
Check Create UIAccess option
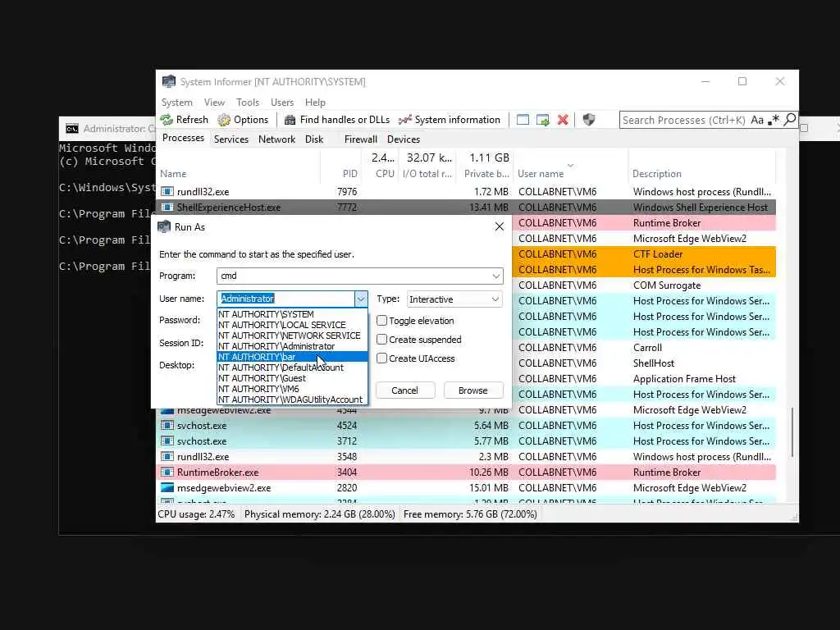382,358
